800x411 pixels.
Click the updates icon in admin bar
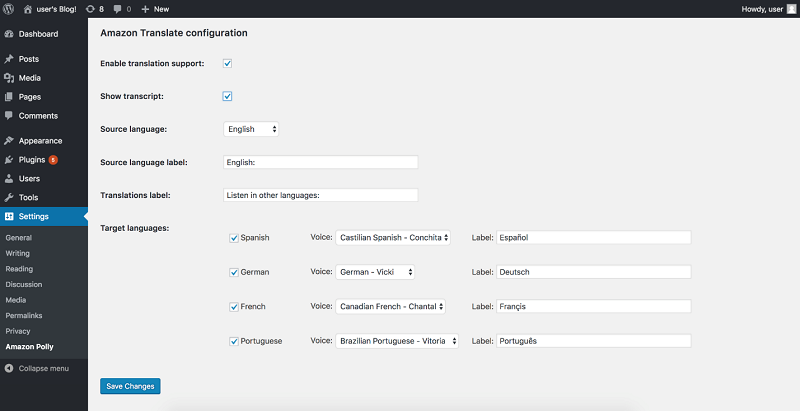click(x=92, y=8)
